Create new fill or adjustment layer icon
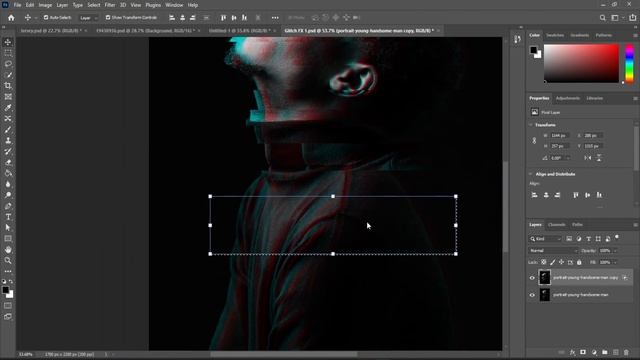Image resolution: width=640 pixels, height=360 pixels. (594, 352)
